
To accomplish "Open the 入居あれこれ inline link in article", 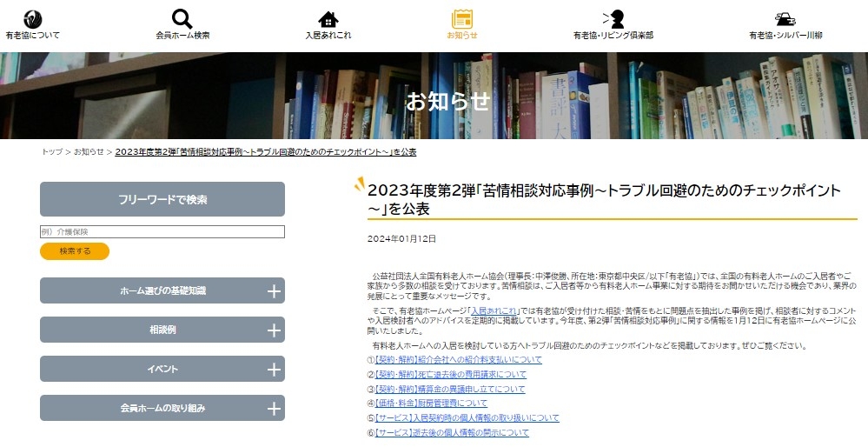I will 494,310.
